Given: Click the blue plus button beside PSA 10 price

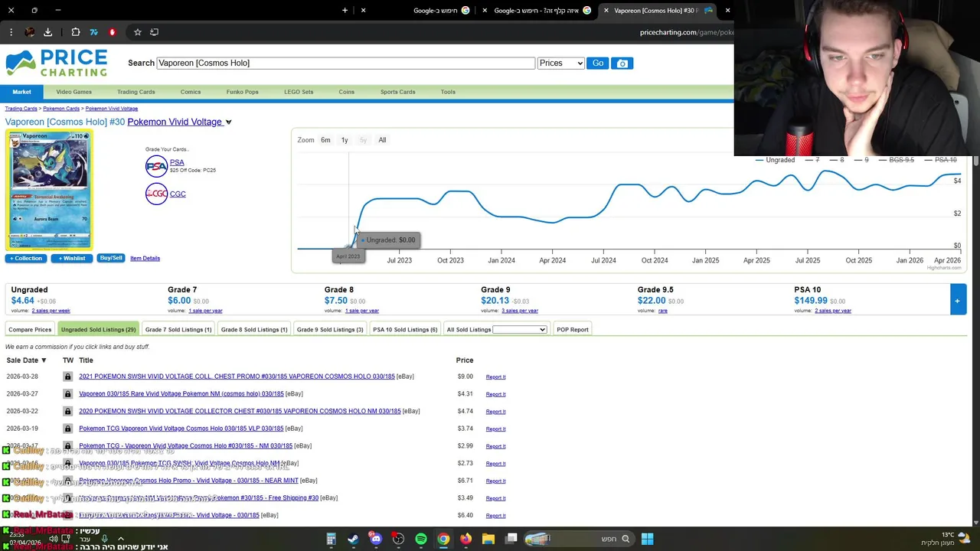Looking at the screenshot, I should pyautogui.click(x=957, y=301).
